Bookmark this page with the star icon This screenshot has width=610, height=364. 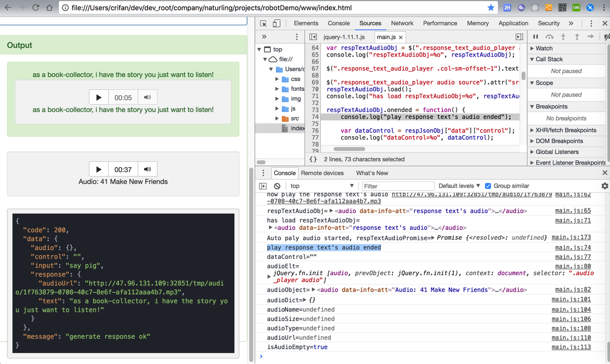coord(491,8)
